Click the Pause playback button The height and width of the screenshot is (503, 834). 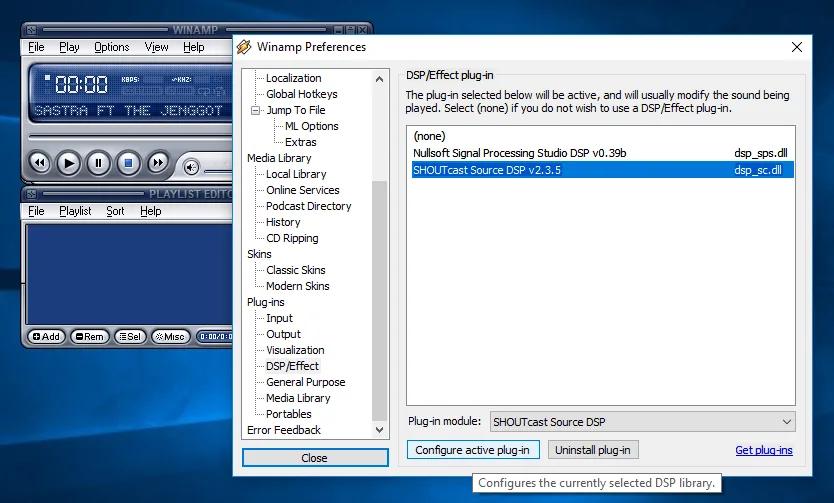coord(98,162)
